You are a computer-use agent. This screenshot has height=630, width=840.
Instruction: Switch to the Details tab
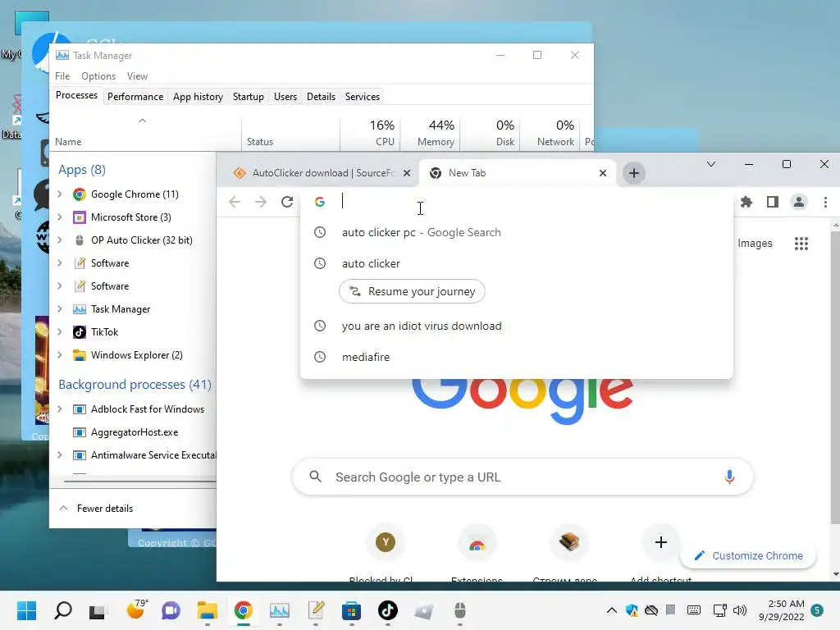coord(321,97)
